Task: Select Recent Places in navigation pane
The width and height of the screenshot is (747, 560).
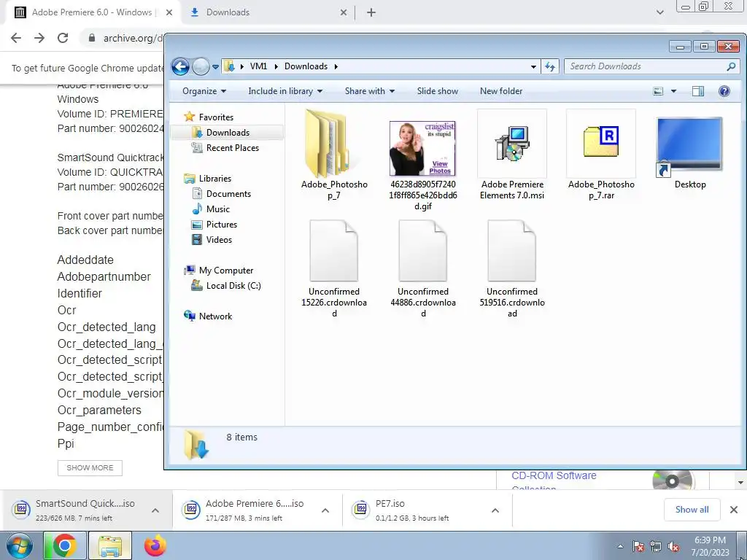Action: pos(233,147)
